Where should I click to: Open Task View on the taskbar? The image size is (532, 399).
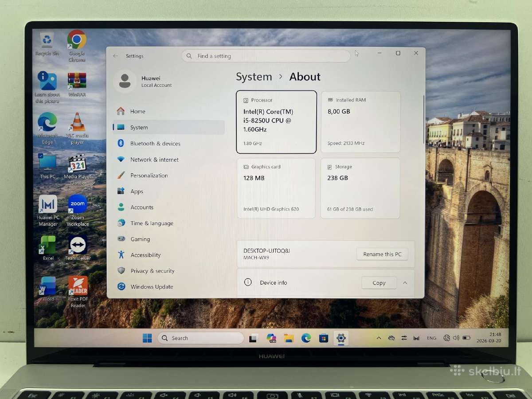[x=253, y=338]
